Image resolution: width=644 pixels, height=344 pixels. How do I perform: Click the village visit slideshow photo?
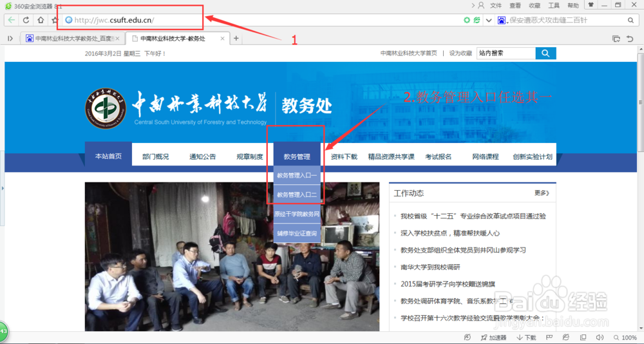232,257
